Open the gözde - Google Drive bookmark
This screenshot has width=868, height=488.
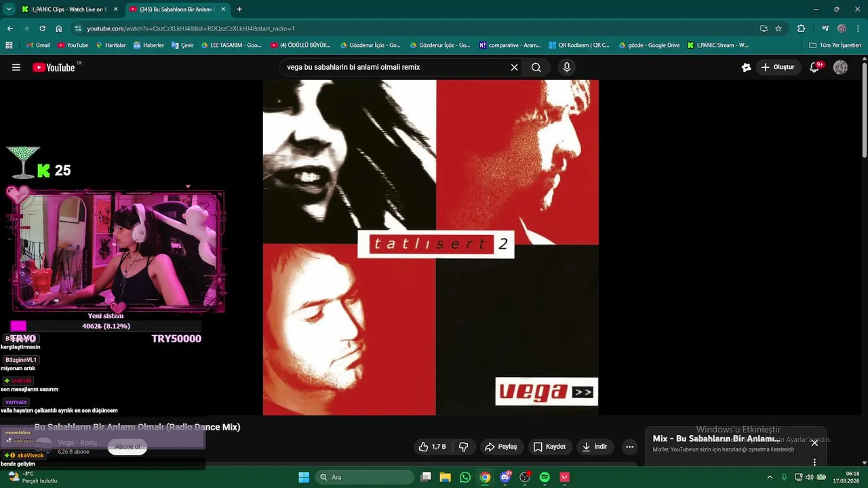click(649, 45)
